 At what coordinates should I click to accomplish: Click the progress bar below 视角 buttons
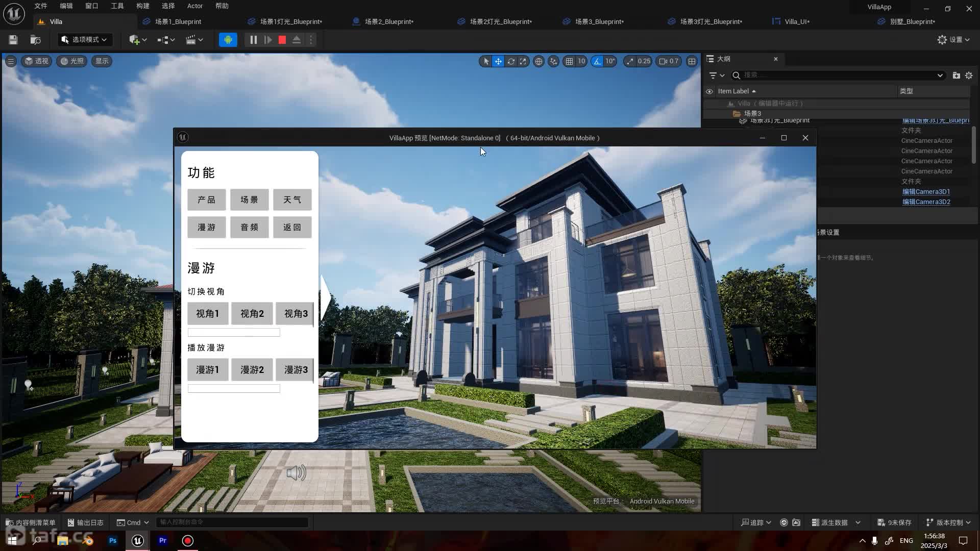[x=234, y=333]
